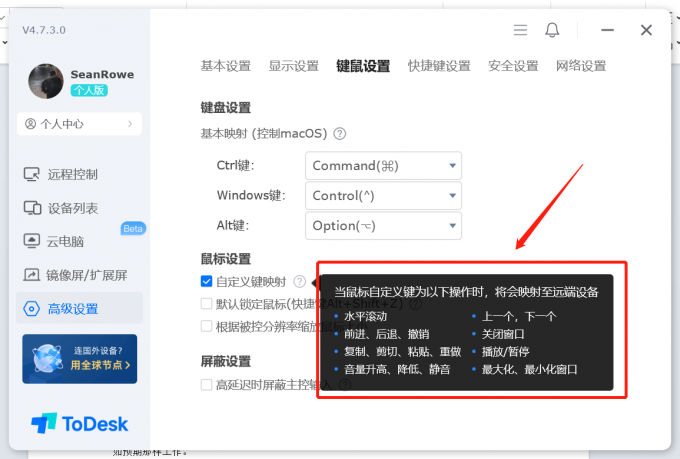
Task: Click the 高级设置 hexagon gear icon
Action: pyautogui.click(x=31, y=309)
